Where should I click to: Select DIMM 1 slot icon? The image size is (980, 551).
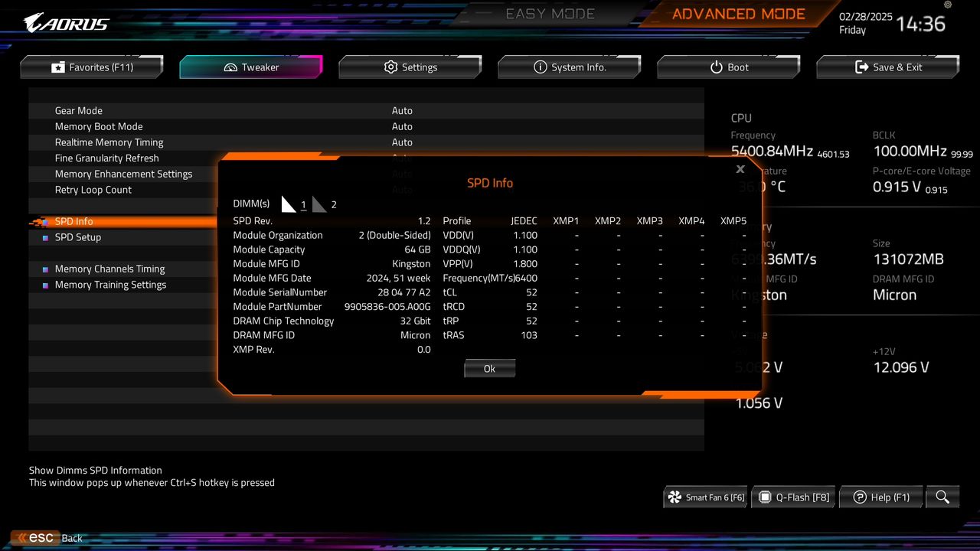(289, 204)
